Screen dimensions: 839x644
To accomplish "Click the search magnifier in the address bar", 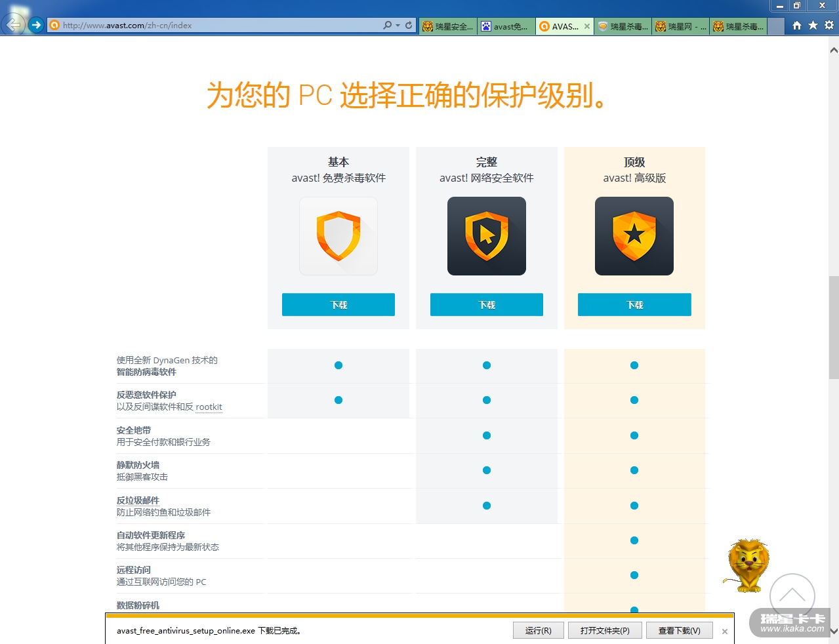I will [x=387, y=26].
